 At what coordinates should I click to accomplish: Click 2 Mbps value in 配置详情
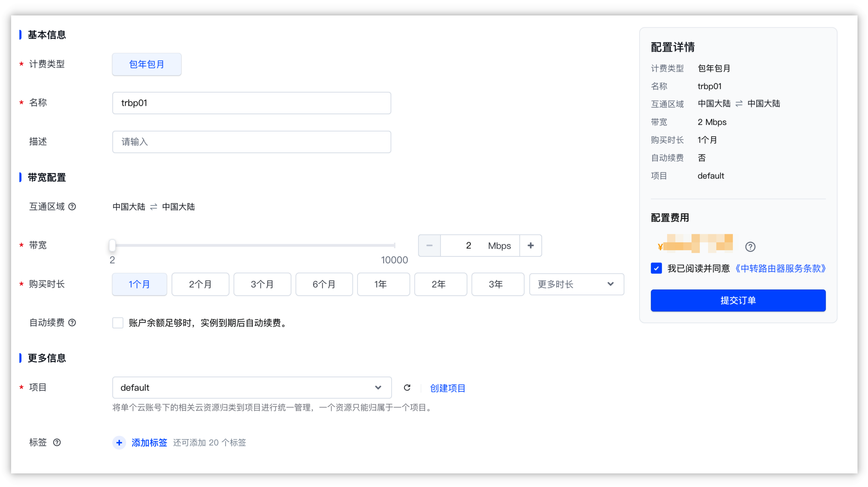pyautogui.click(x=712, y=122)
